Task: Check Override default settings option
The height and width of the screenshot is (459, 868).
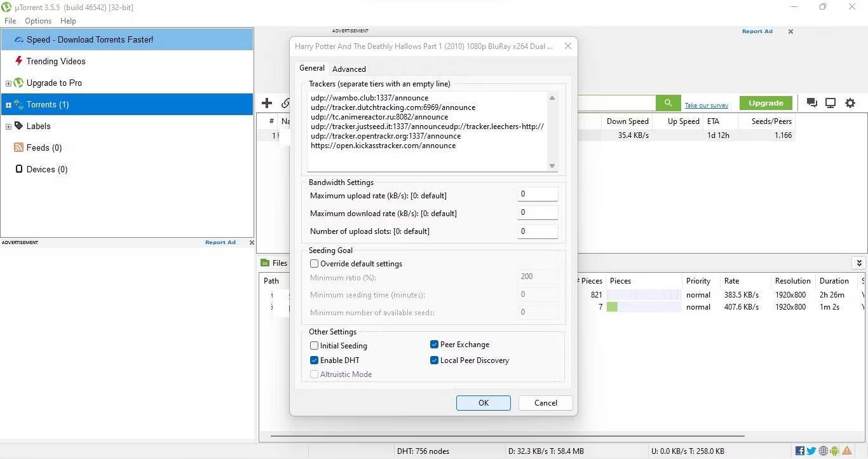Action: [x=314, y=263]
